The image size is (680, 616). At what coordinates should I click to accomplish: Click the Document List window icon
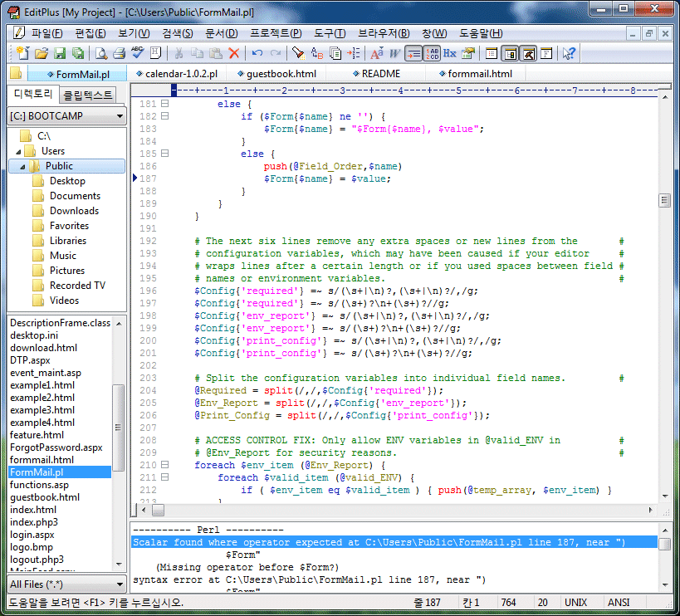point(492,53)
